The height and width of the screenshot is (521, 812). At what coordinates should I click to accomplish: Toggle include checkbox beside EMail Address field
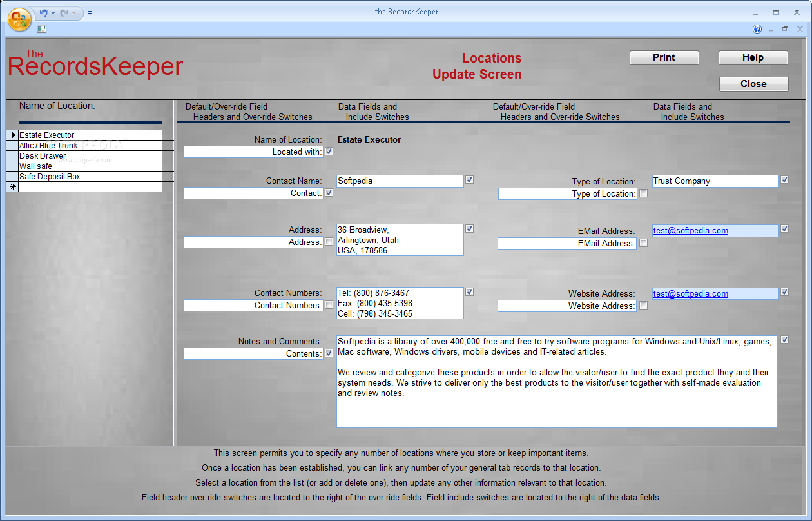pyautogui.click(x=784, y=228)
